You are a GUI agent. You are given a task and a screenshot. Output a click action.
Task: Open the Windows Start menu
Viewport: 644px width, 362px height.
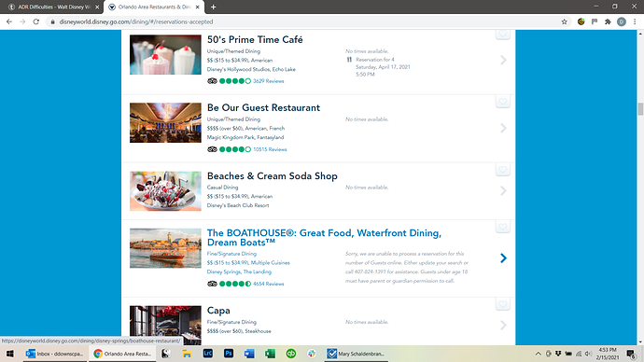(x=10, y=354)
